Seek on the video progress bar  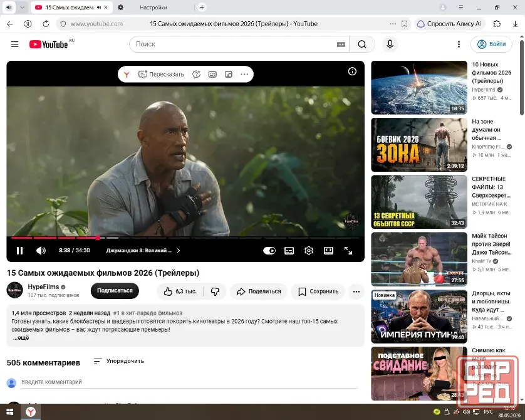[185, 238]
